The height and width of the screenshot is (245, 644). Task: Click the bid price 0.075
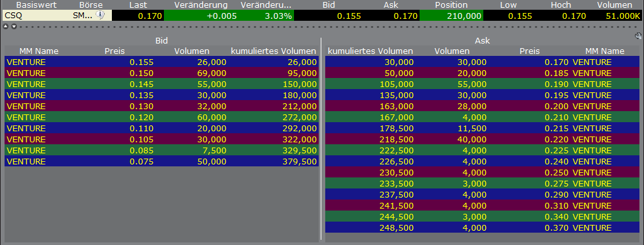[x=142, y=161]
